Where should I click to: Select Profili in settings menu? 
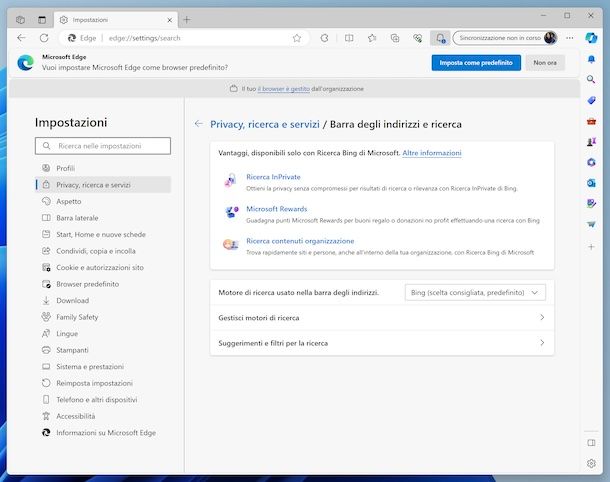pos(103,168)
